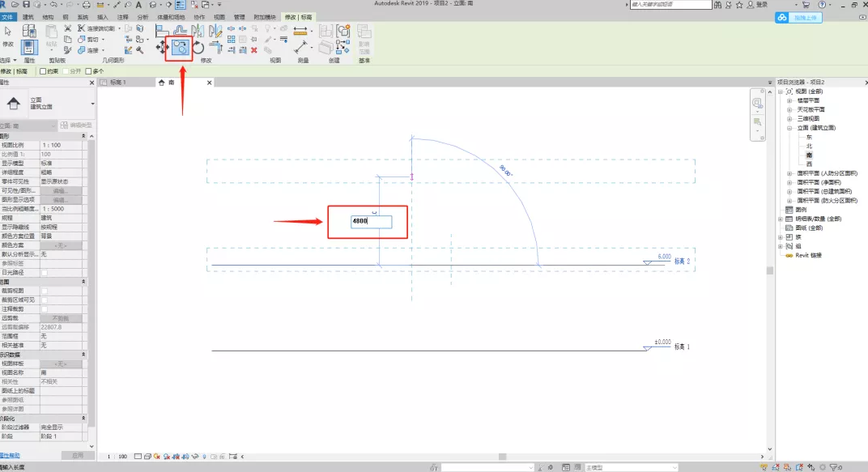Open the 属性帮助 properties help link
868x472 pixels.
pyautogui.click(x=10, y=455)
